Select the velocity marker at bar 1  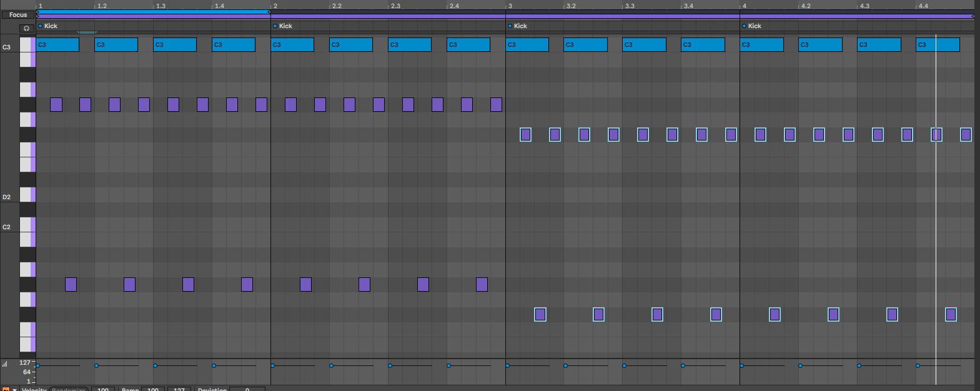pyautogui.click(x=37, y=365)
